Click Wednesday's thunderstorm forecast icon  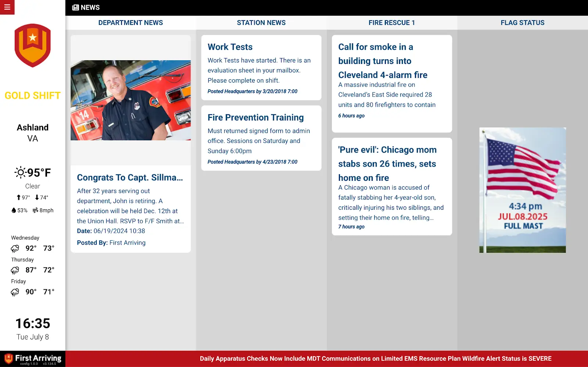pyautogui.click(x=15, y=249)
